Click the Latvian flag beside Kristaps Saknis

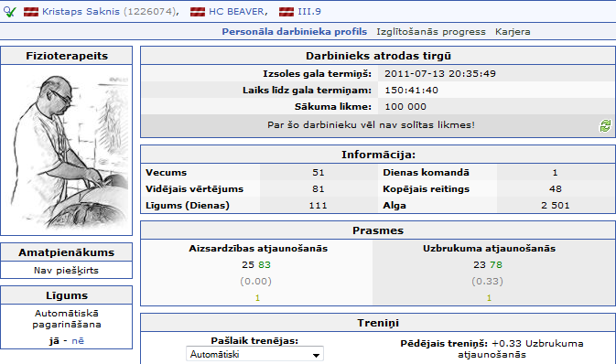30,12
